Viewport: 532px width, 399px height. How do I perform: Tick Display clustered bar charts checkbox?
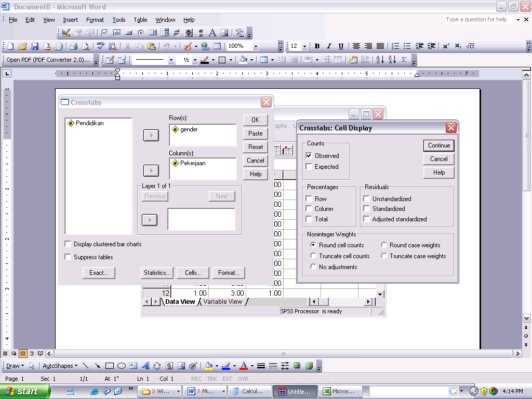coord(68,244)
